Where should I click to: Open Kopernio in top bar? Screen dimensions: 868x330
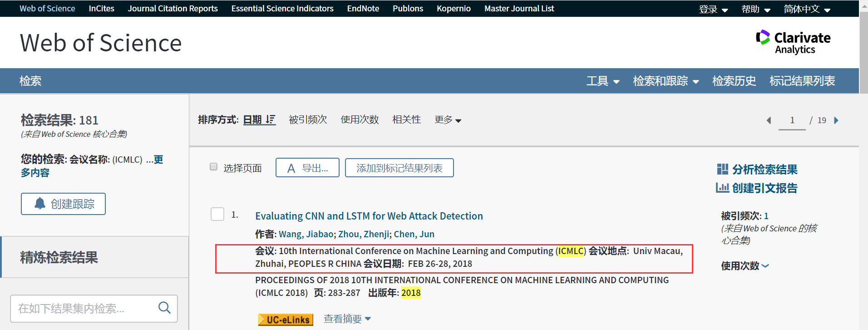[454, 9]
